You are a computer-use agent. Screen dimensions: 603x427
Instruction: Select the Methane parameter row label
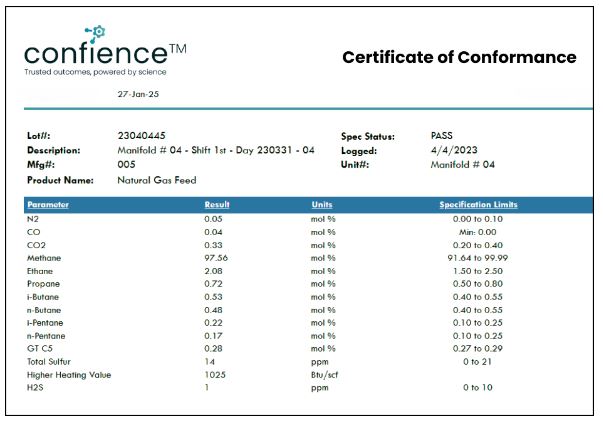coord(43,256)
